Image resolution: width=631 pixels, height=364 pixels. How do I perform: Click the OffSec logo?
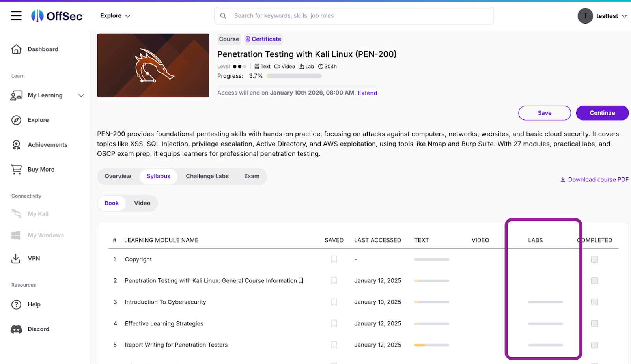(57, 16)
